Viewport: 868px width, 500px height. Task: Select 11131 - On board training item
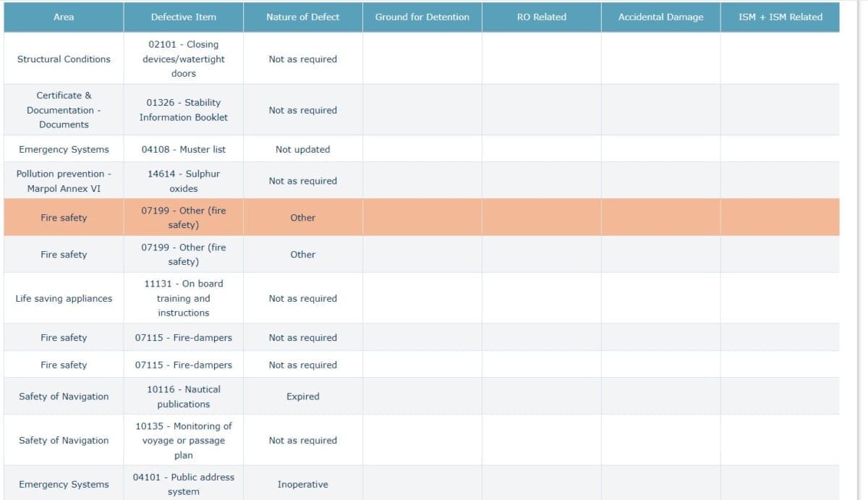183,298
